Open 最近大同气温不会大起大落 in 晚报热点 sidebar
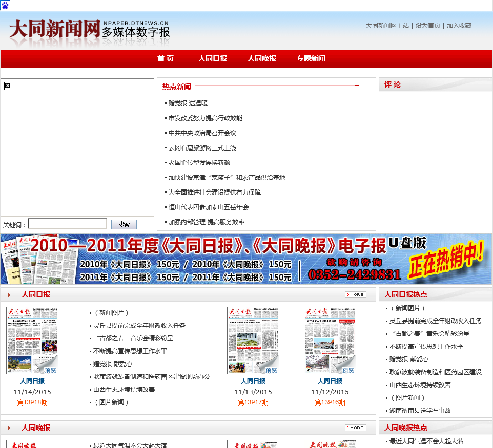The image size is (493, 448). click(426, 441)
